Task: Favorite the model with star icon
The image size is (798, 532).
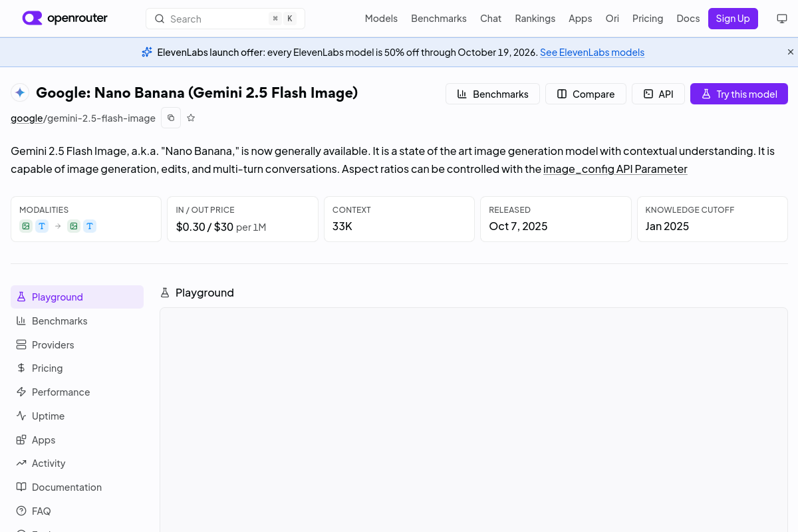Action: tap(191, 118)
